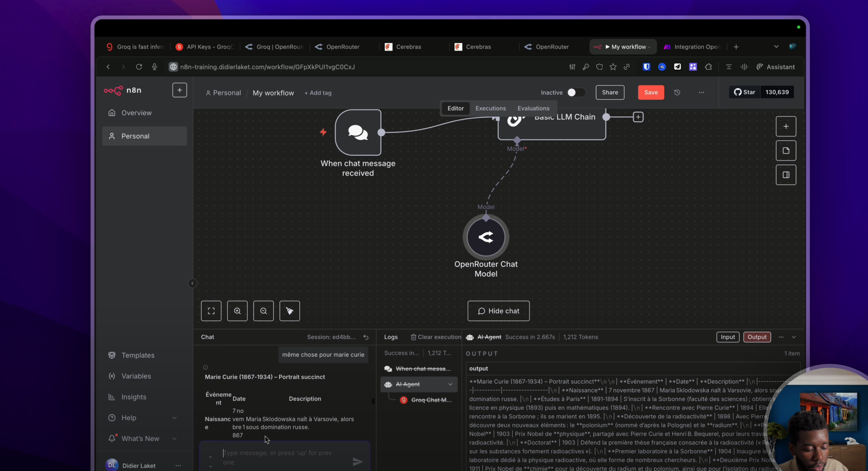Select the Editor tab
868x471 pixels.
(x=456, y=108)
